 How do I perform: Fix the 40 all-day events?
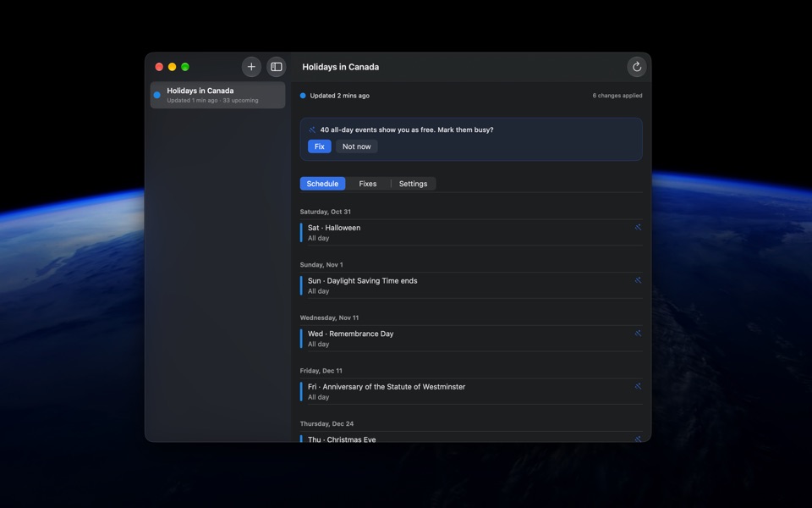click(x=320, y=146)
